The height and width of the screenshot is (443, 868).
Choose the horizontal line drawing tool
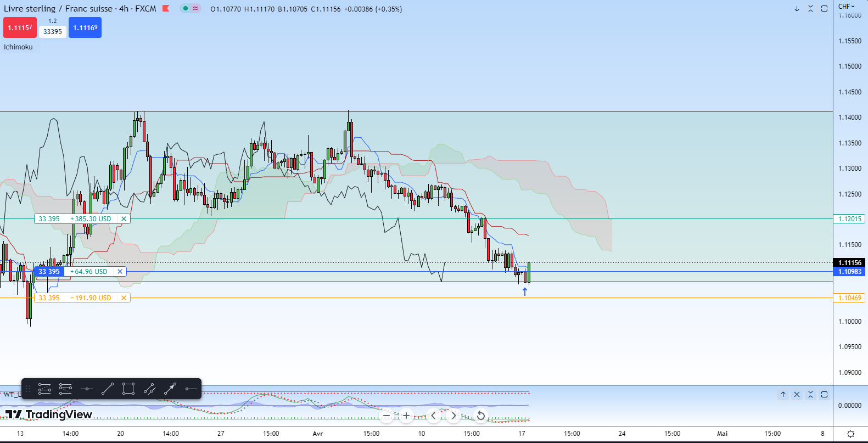[x=87, y=389]
